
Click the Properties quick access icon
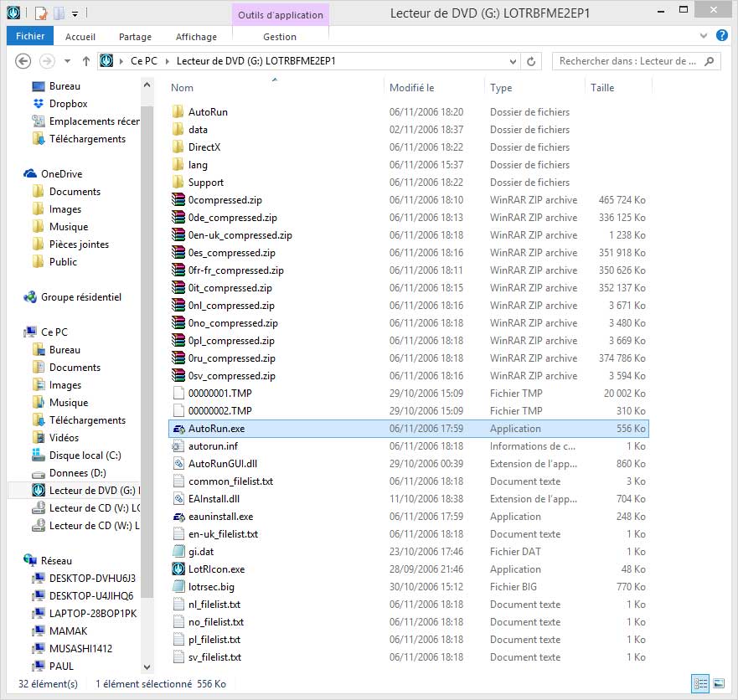click(41, 13)
